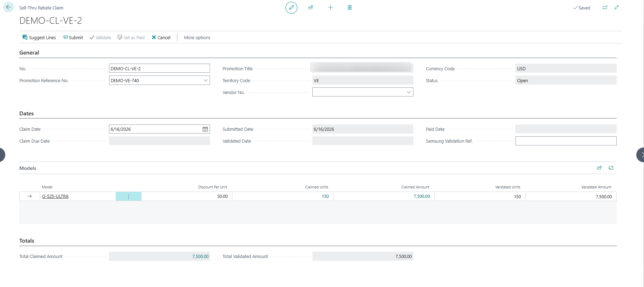The width and height of the screenshot is (644, 287).
Task: Collapse the Models section header
Action: click(x=28, y=168)
